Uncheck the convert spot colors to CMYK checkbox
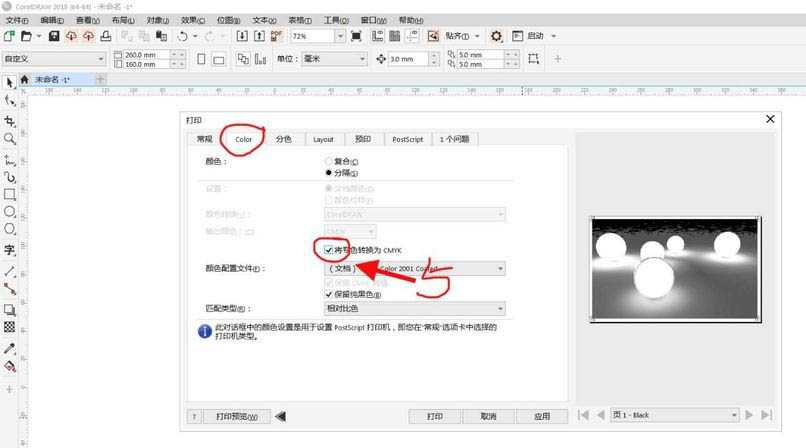Screen dimensions: 806x448 (x=331, y=249)
